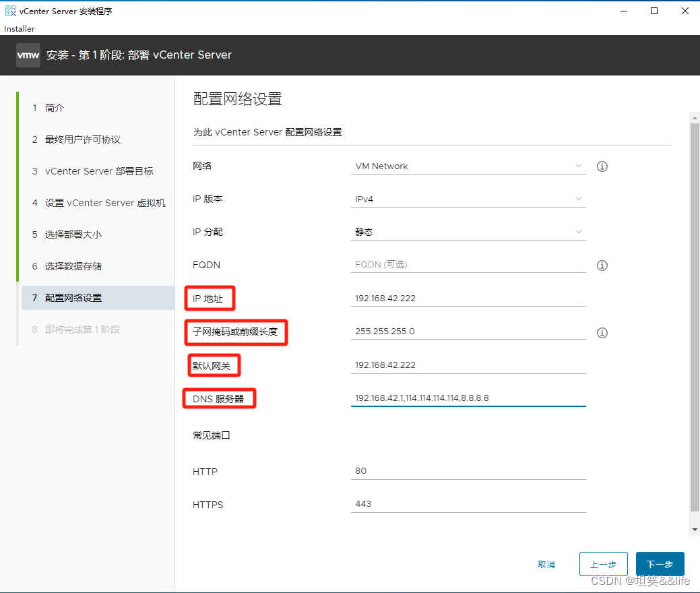Select step 7 配置网络设置
The image size is (700, 593).
[x=97, y=298]
